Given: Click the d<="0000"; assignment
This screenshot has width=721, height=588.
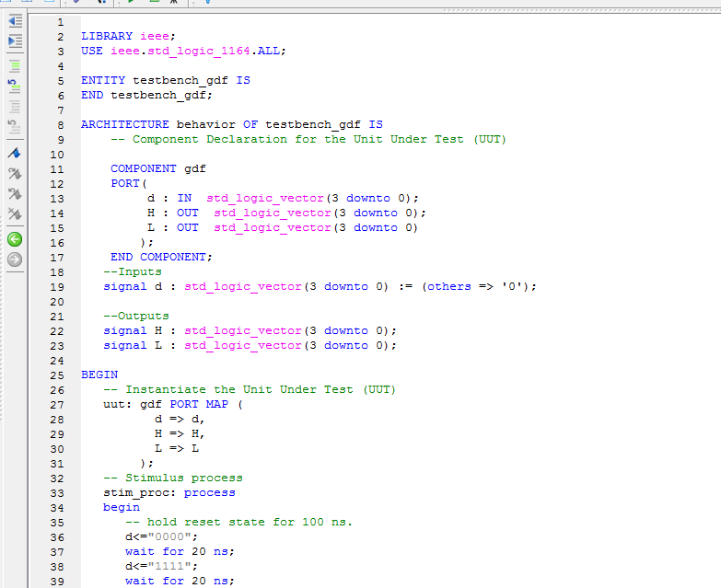Looking at the screenshot, I should click(x=161, y=536).
